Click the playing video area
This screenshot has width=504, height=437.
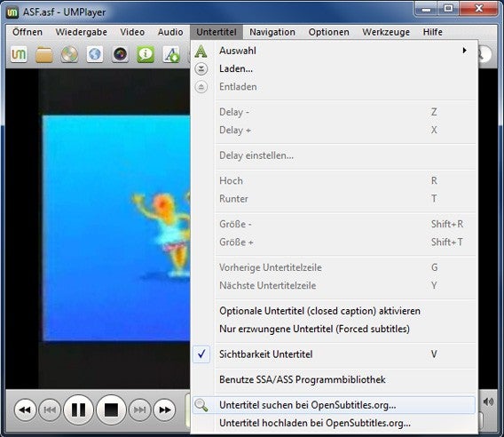coord(116,228)
